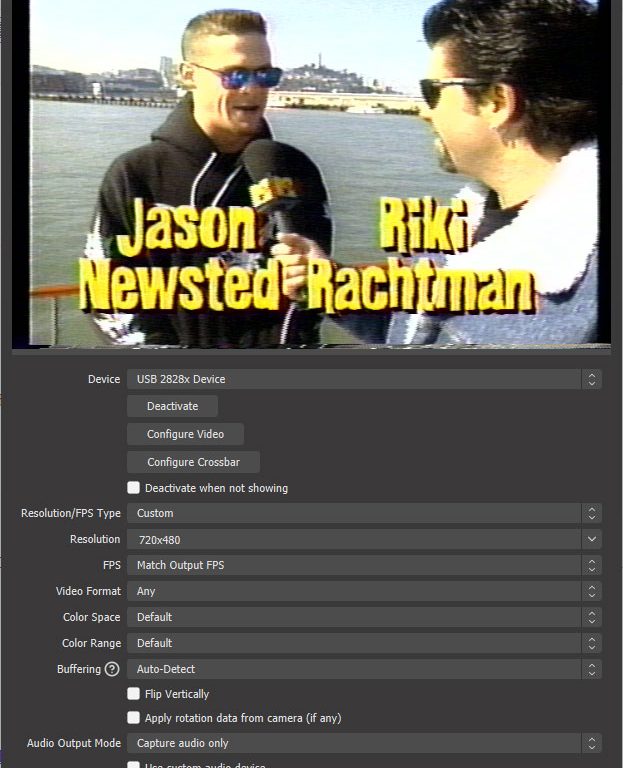
Task: Click the arrows icon on the FPS field
Action: 592,565
